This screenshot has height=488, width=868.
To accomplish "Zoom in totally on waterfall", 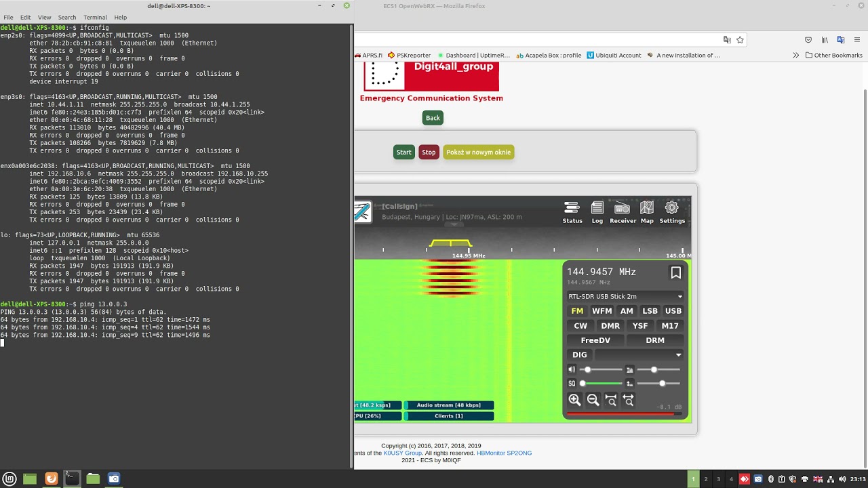I will point(611,400).
